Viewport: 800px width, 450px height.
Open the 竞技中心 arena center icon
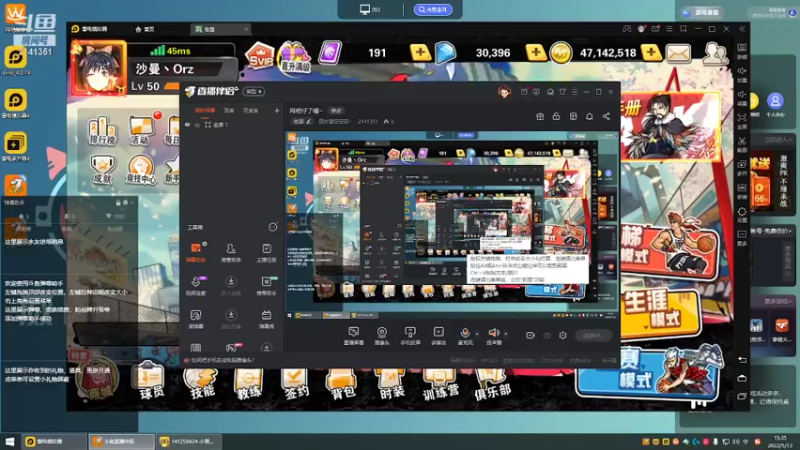coord(140,170)
